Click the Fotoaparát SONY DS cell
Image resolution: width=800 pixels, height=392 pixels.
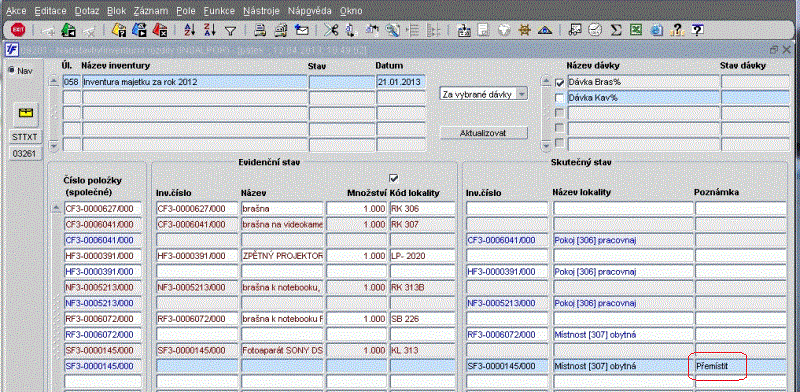click(x=282, y=350)
